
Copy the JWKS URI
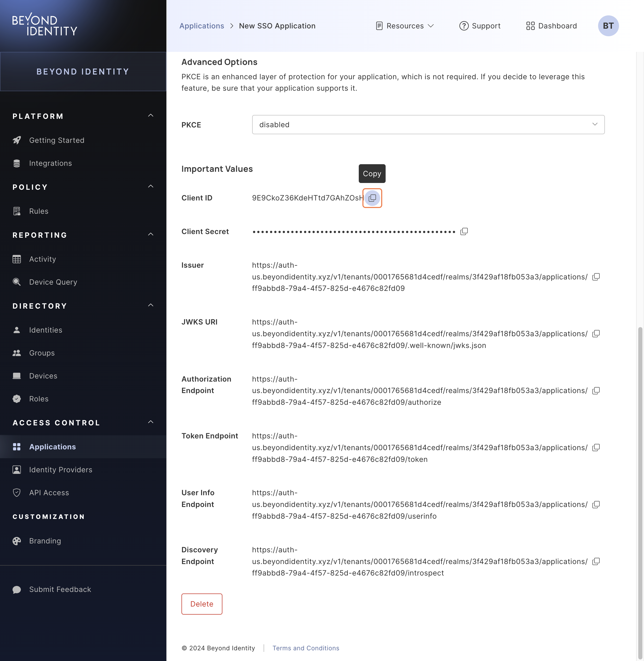596,333
